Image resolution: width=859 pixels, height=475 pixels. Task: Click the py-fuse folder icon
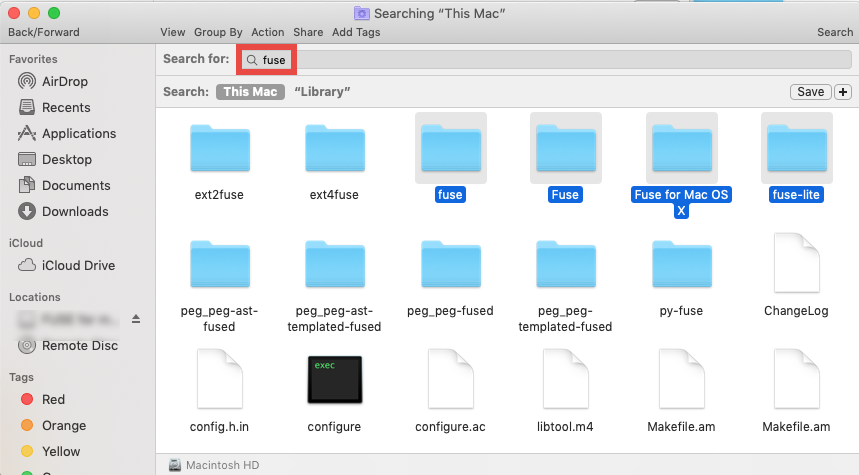tap(682, 264)
